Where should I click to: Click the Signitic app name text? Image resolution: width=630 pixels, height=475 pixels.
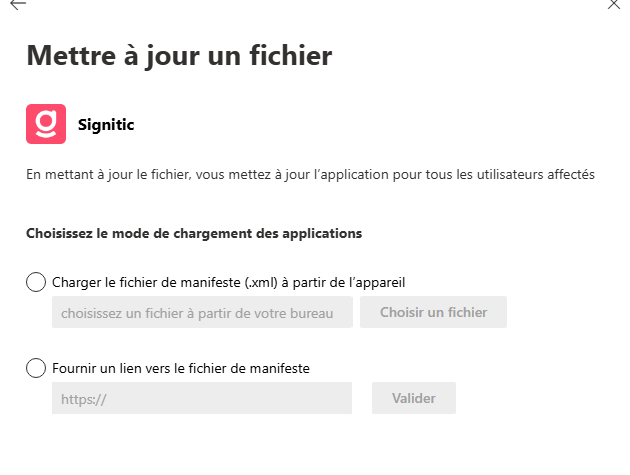pyautogui.click(x=106, y=125)
